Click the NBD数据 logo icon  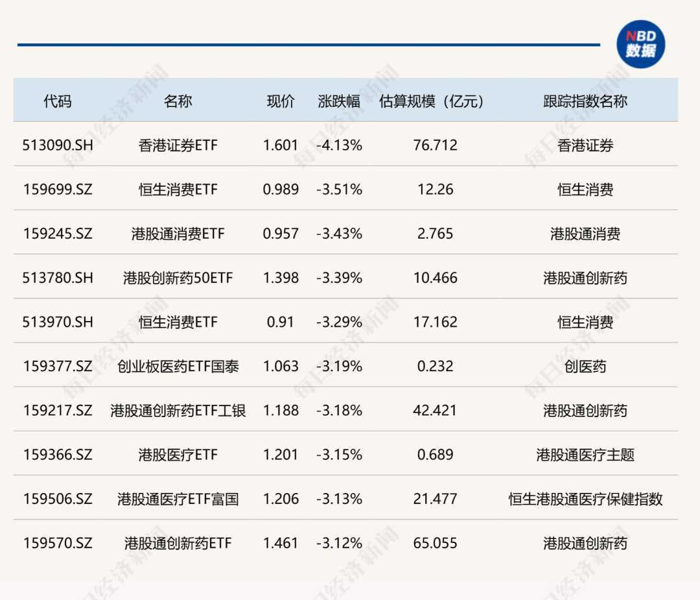point(640,45)
